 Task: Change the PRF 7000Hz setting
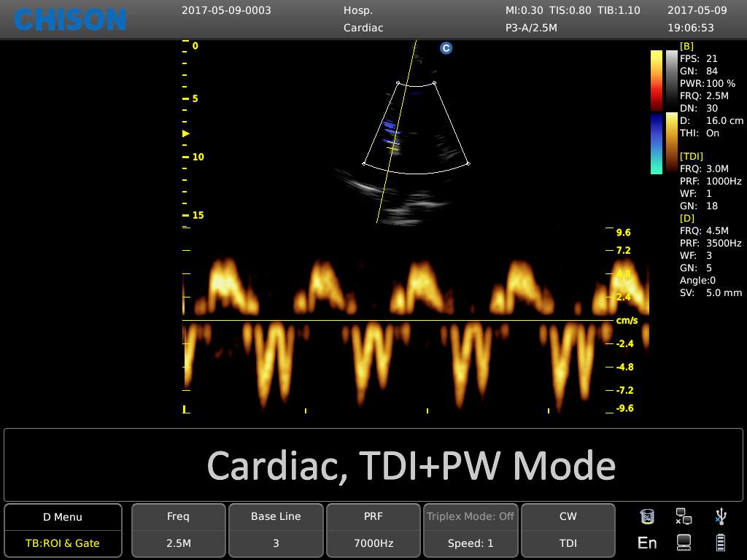click(x=373, y=529)
